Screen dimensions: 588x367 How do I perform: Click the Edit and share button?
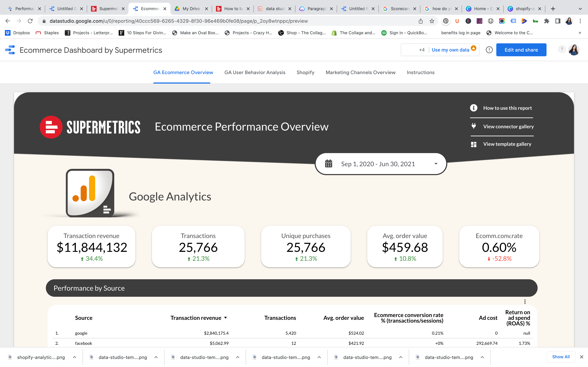click(521, 49)
